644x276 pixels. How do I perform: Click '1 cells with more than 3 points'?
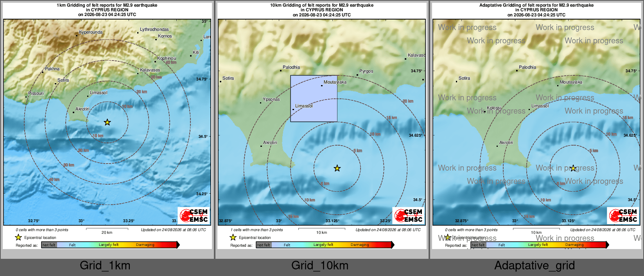[x=257, y=230]
